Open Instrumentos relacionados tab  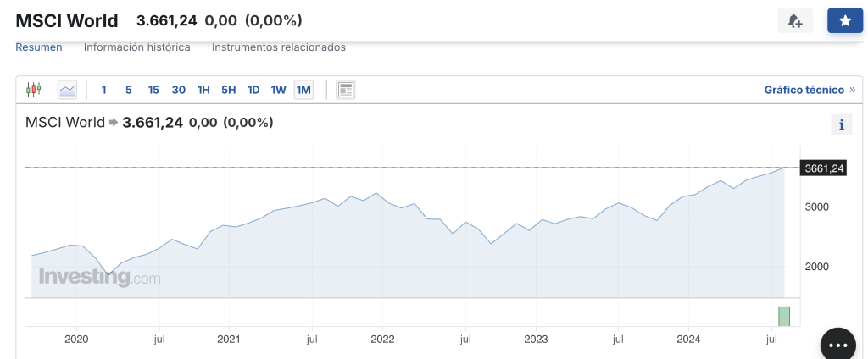(x=279, y=47)
